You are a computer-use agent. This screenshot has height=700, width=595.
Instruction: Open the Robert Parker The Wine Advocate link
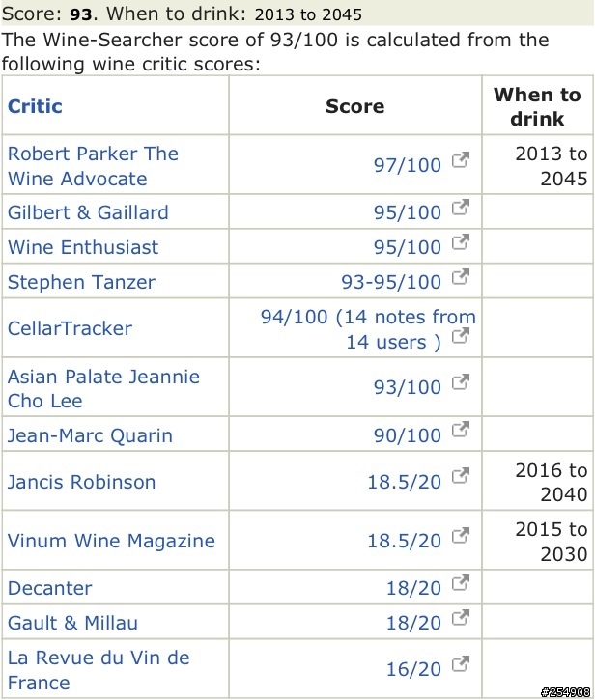(93, 166)
